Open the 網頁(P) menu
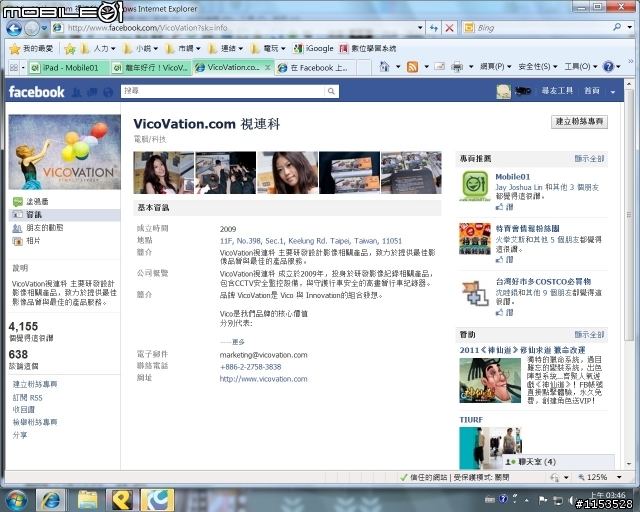 point(496,67)
